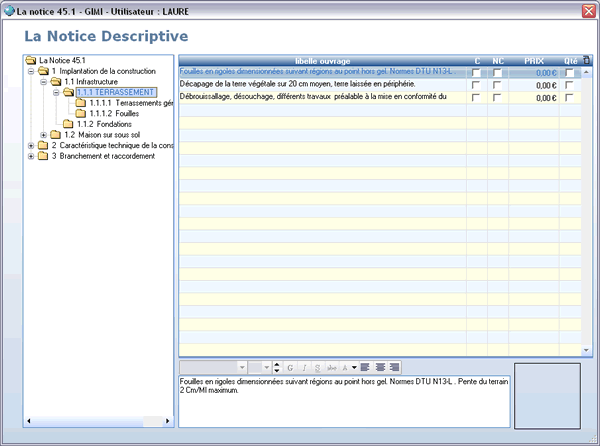Select 1.1.1.2 Fouilles tree item

click(x=114, y=114)
